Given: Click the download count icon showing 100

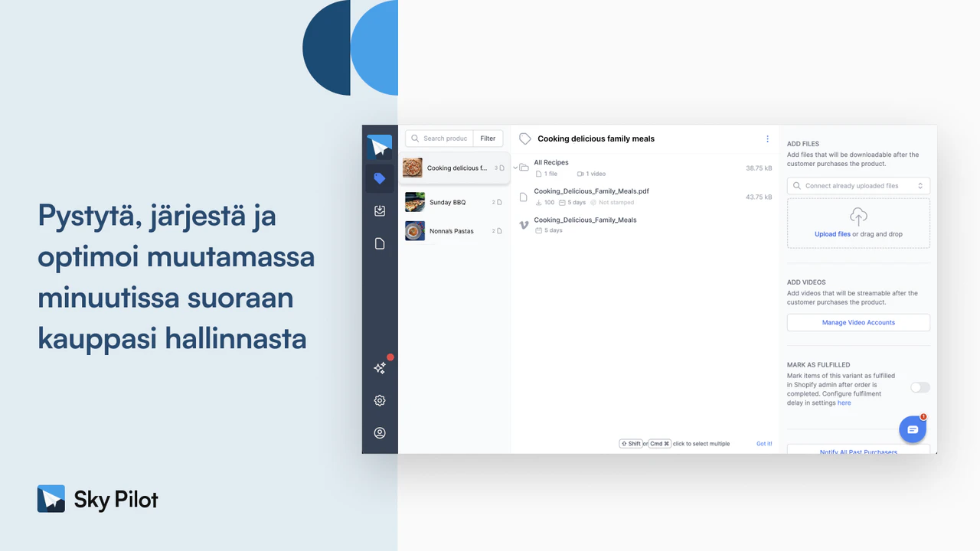Looking at the screenshot, I should click(538, 203).
